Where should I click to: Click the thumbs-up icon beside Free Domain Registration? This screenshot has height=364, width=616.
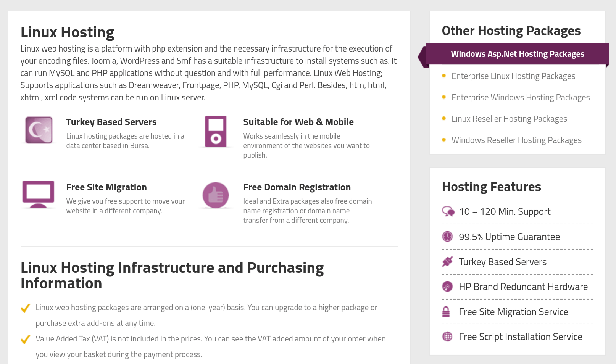(216, 195)
